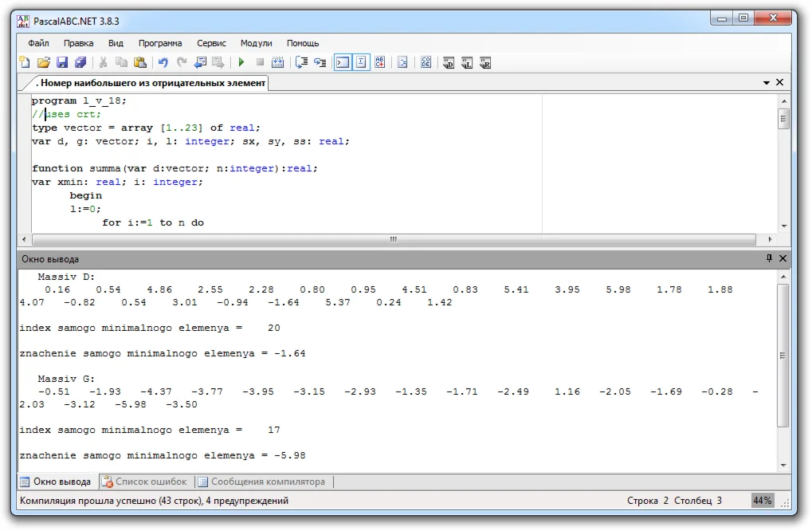Undo the last edit via the toolbar

coord(163,62)
